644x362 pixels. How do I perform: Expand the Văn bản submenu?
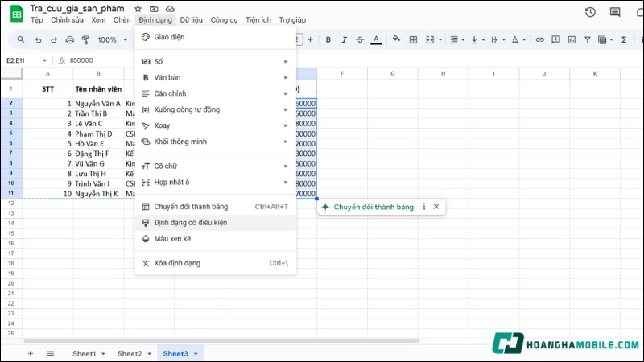[x=215, y=77]
